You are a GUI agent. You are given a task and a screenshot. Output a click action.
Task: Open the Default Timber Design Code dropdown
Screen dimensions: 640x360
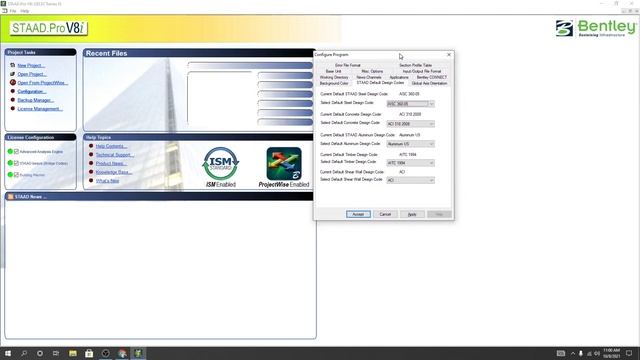(x=410, y=163)
